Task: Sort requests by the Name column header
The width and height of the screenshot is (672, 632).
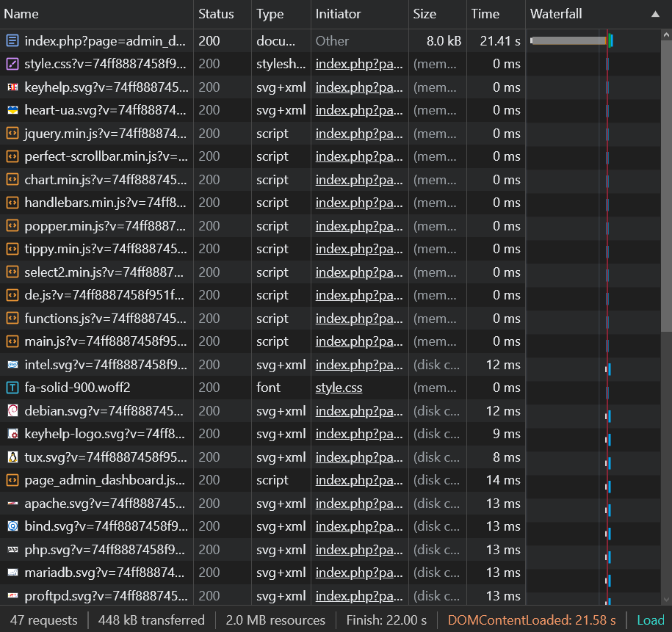Action: (x=22, y=14)
